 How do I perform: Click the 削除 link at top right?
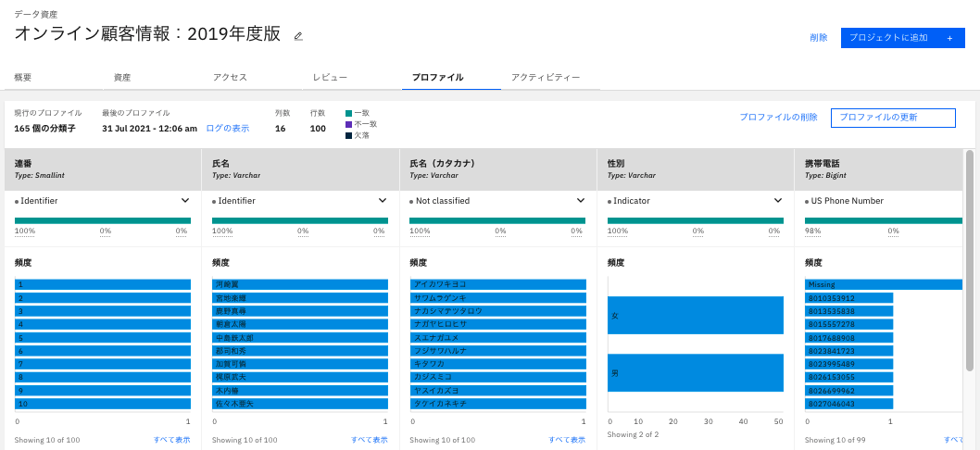point(819,37)
